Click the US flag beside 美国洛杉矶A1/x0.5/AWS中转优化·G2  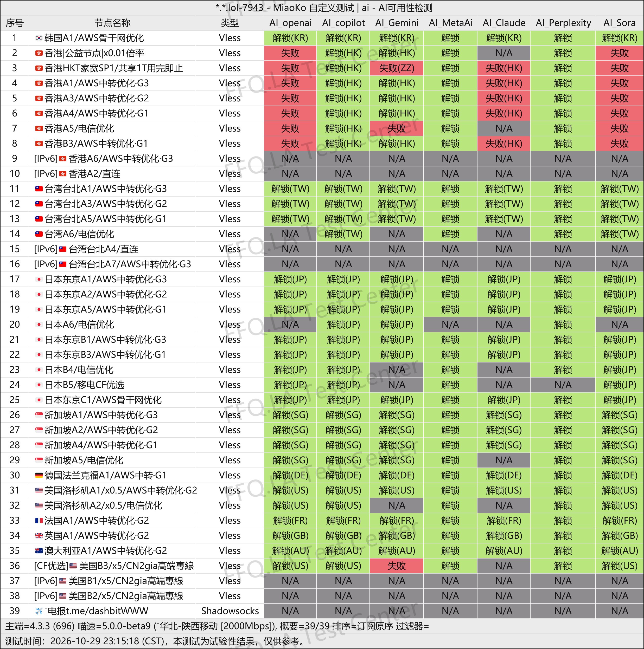pos(39,490)
